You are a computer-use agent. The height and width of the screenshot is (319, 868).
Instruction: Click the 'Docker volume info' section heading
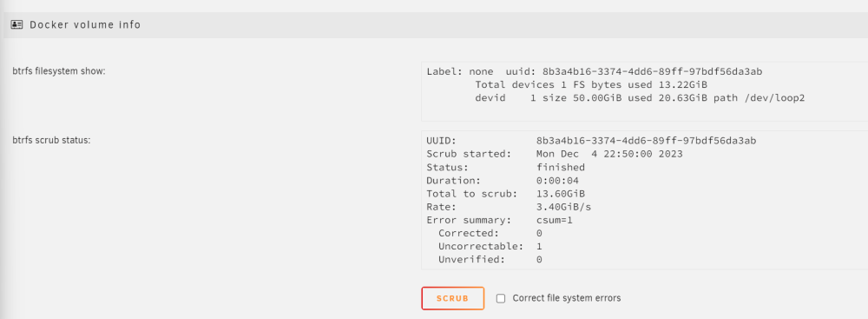click(x=85, y=25)
